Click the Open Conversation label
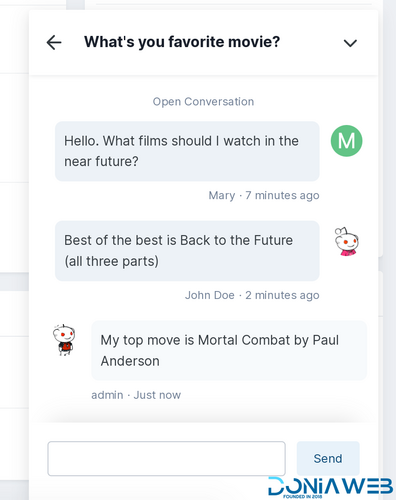The image size is (396, 500). point(203,101)
